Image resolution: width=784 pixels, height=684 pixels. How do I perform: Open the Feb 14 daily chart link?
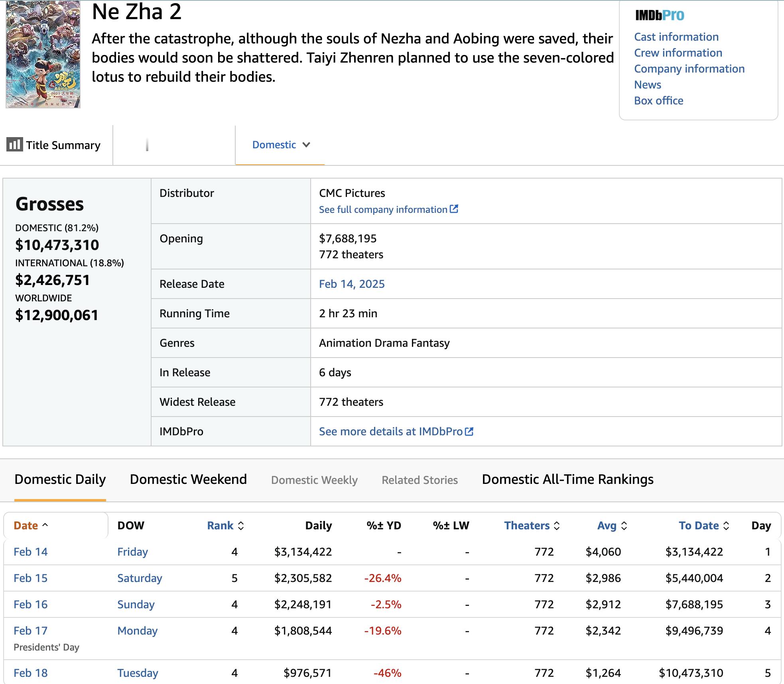[30, 552]
